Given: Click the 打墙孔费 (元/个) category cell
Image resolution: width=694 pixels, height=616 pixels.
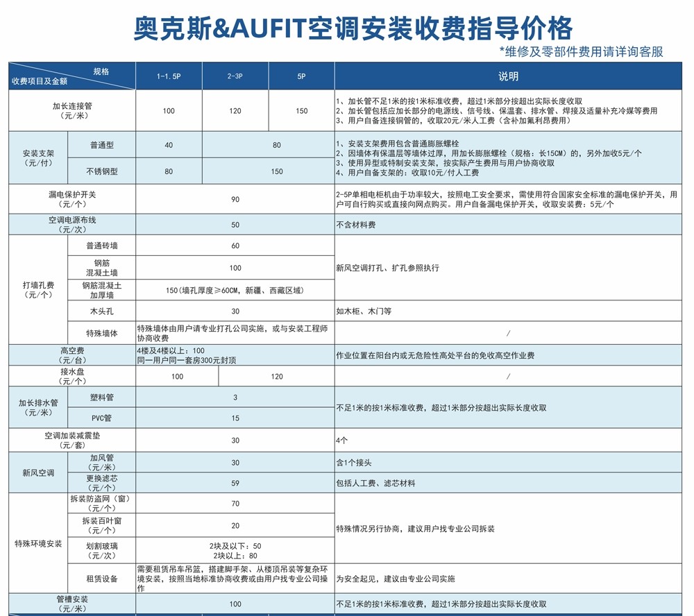Looking at the screenshot, I should click(38, 290).
